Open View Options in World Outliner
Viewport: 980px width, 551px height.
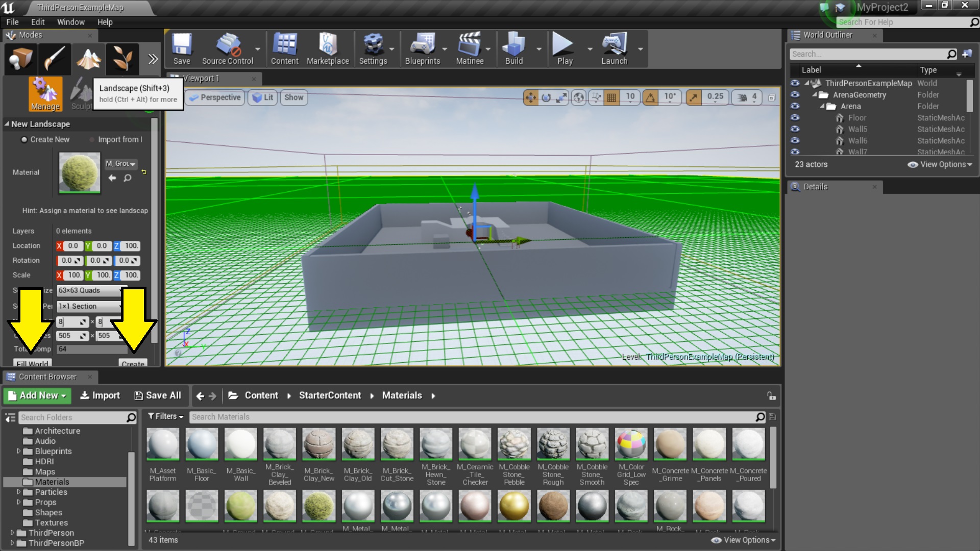940,164
